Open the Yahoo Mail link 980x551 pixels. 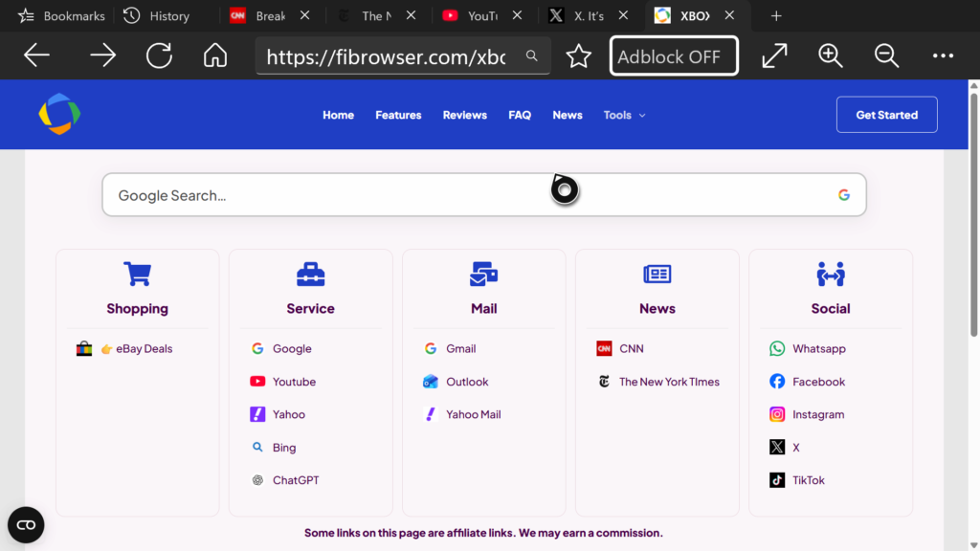tap(462, 414)
